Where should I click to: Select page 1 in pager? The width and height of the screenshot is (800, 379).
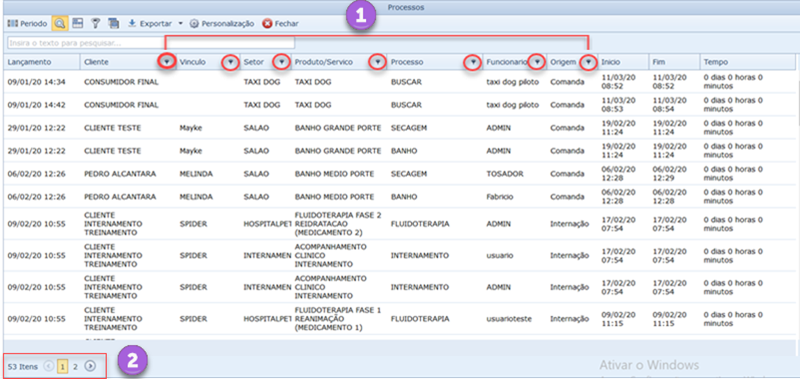click(x=62, y=366)
